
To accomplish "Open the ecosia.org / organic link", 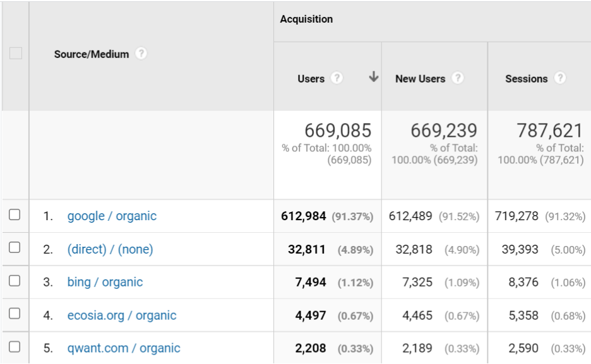I will pos(122,315).
